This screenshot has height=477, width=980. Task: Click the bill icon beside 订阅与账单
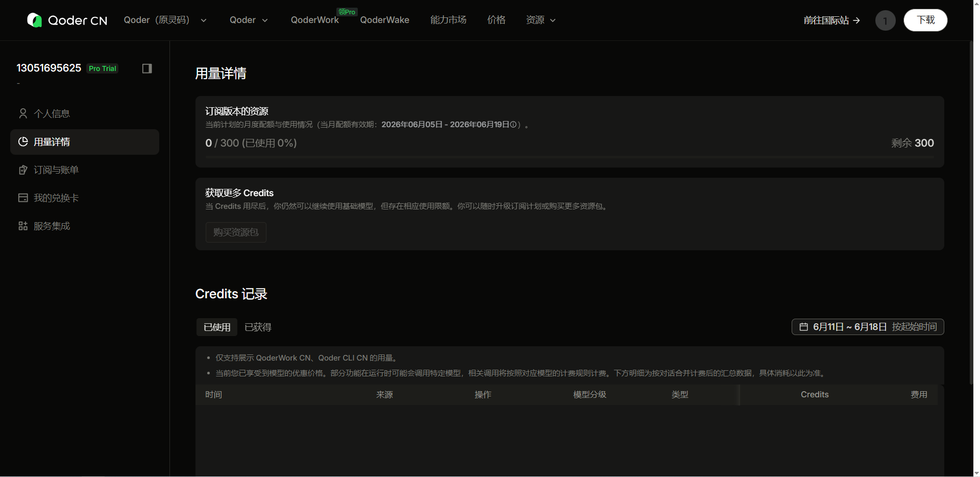pos(23,170)
